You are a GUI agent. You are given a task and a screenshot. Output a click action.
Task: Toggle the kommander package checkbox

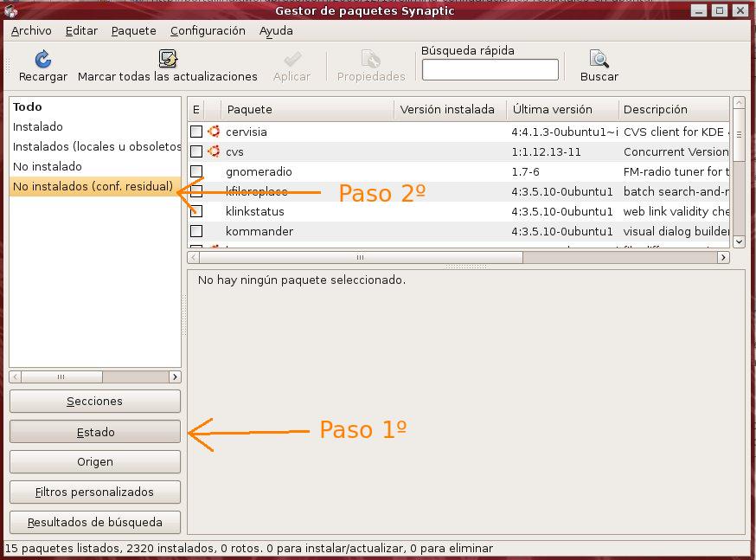tap(196, 231)
